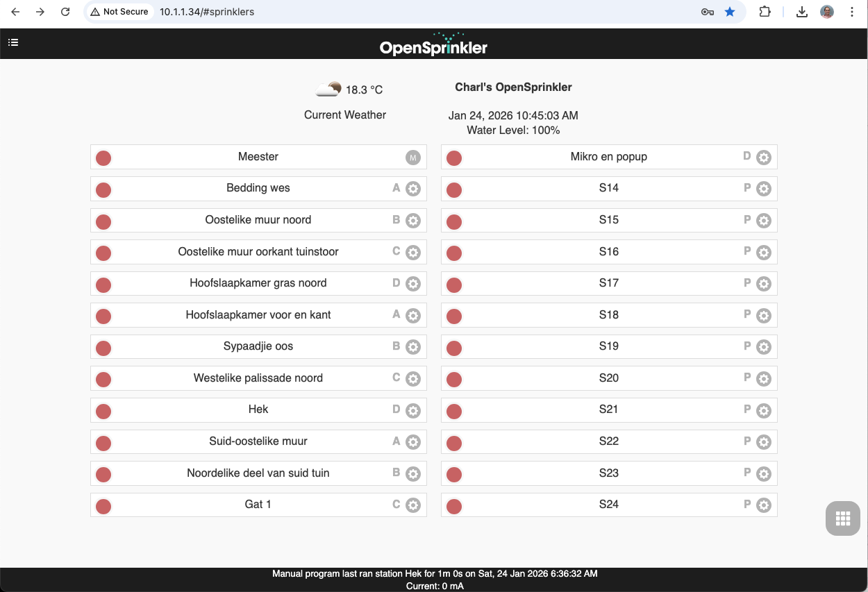Viewport: 868px width, 592px height.
Task: Open Chrome's three-dot menu
Action: [852, 12]
